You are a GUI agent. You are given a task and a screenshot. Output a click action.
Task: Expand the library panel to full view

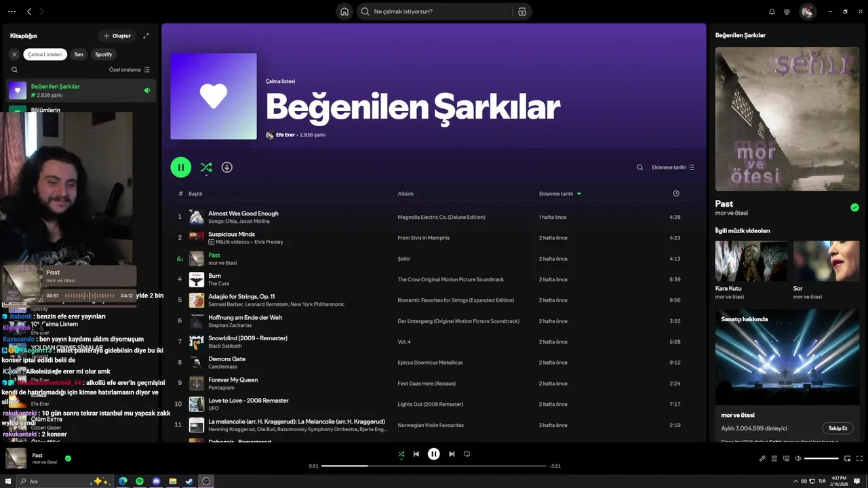point(146,36)
